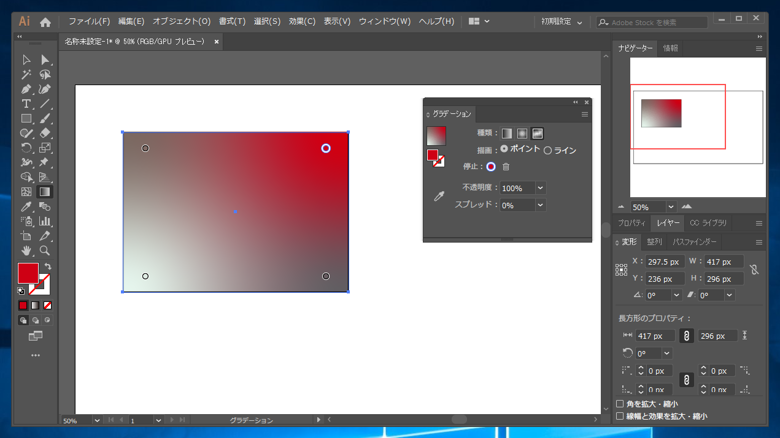Choose freeform gradient type
This screenshot has width=780, height=438.
tap(537, 133)
